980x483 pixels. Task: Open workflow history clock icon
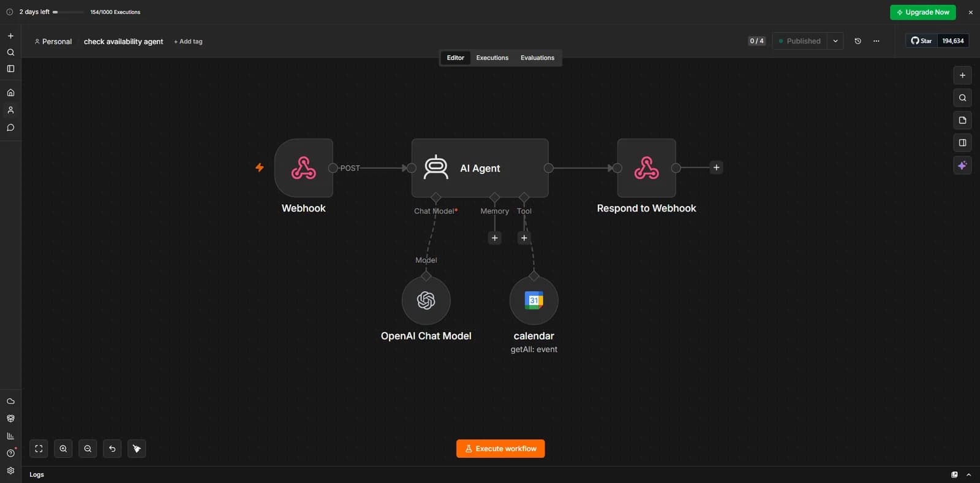coord(858,41)
